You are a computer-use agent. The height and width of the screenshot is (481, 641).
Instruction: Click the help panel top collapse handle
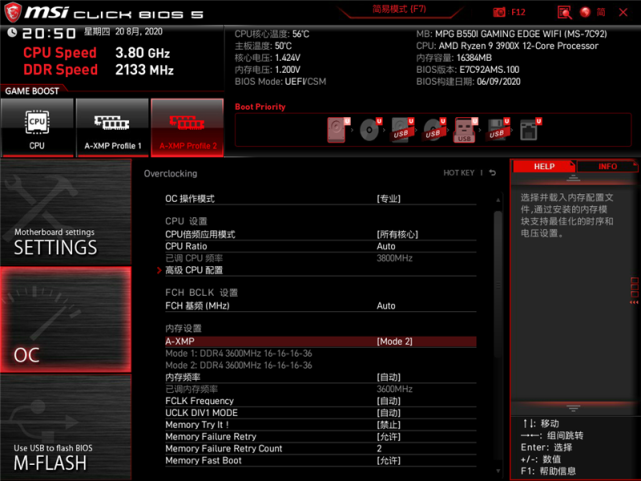[x=573, y=178]
